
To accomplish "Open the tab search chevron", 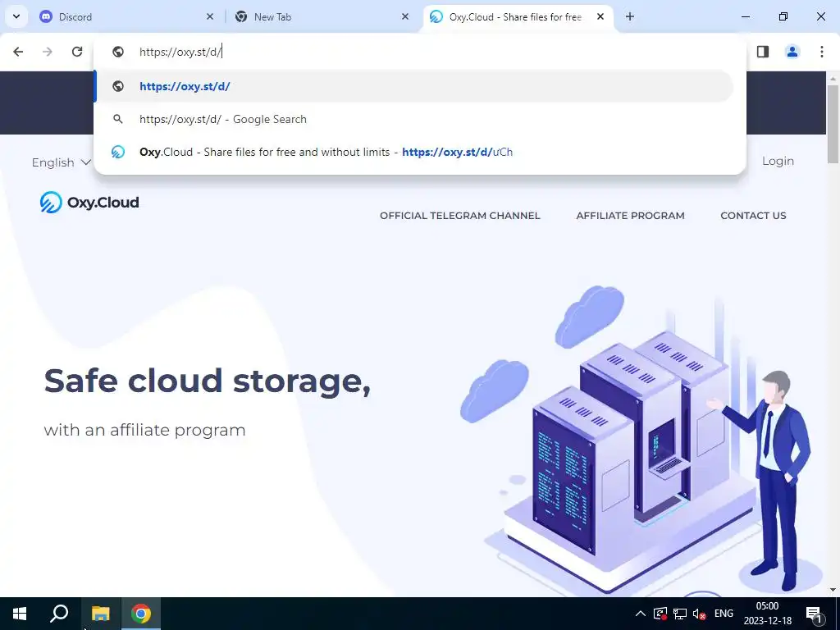I will tap(16, 16).
